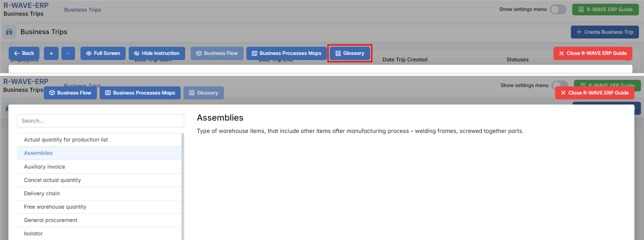The image size is (644, 240).
Task: Toggle Show settings menu in the top header
Action: click(x=558, y=10)
